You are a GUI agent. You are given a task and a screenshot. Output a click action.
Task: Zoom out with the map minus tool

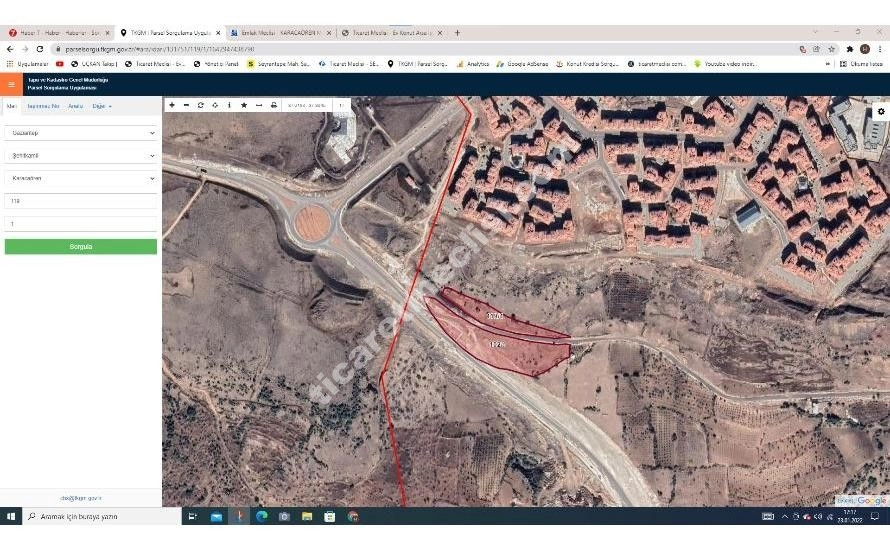(x=186, y=105)
